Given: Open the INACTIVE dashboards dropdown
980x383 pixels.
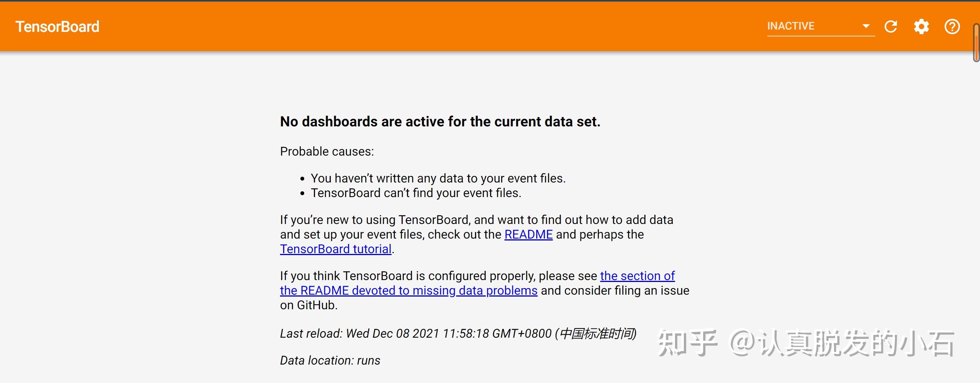Looking at the screenshot, I should tap(821, 26).
